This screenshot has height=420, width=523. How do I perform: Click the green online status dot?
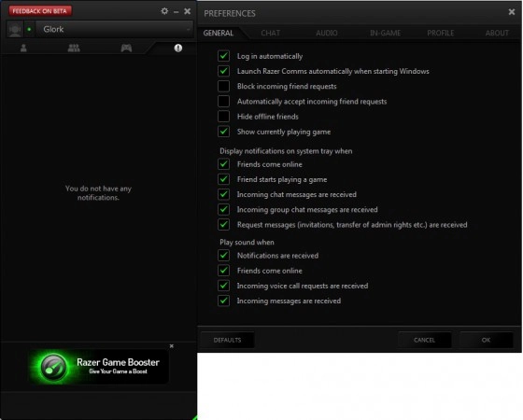(x=29, y=29)
